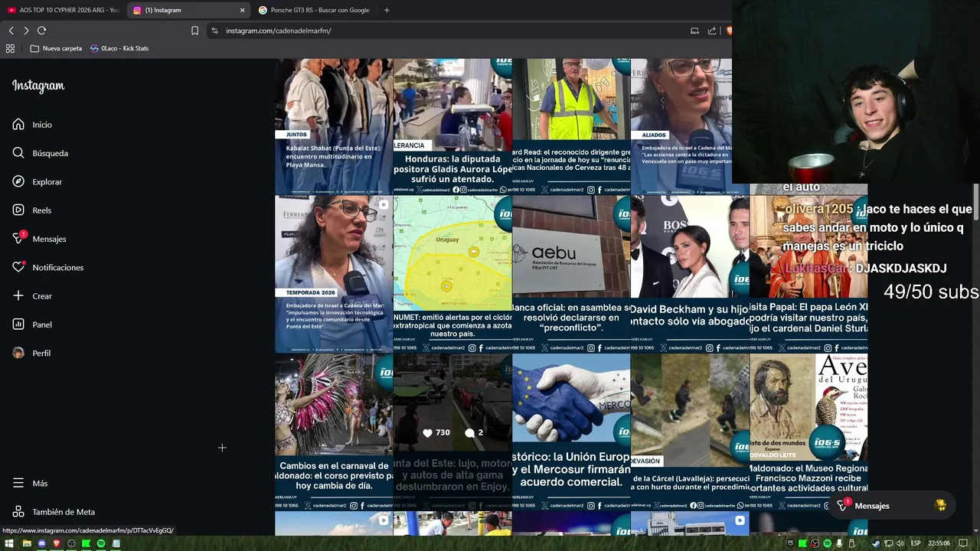Click the site settings icon in address bar

pyautogui.click(x=214, y=31)
